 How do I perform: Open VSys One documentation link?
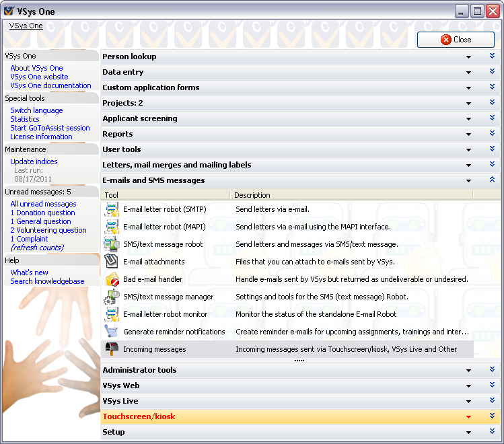50,85
